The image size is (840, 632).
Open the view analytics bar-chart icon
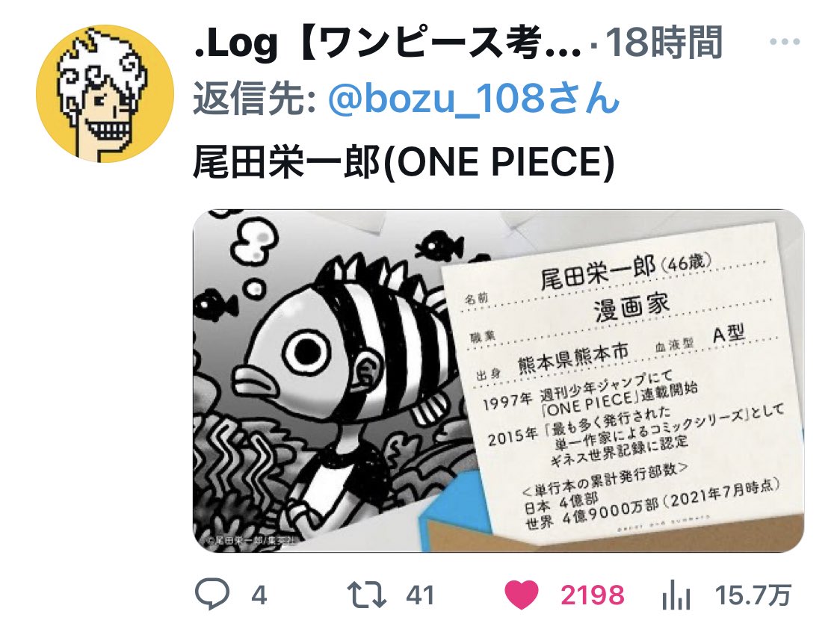click(x=676, y=595)
